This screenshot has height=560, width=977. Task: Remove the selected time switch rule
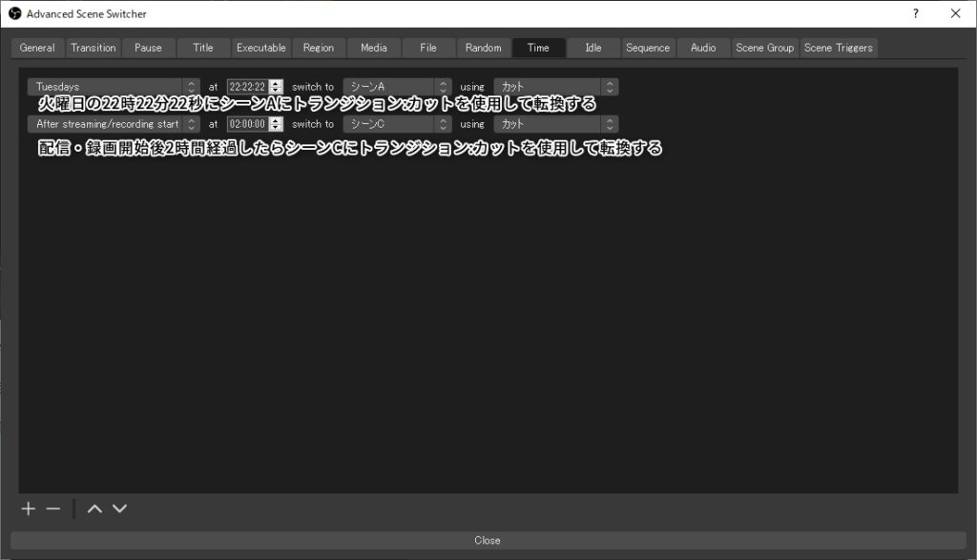(x=53, y=508)
